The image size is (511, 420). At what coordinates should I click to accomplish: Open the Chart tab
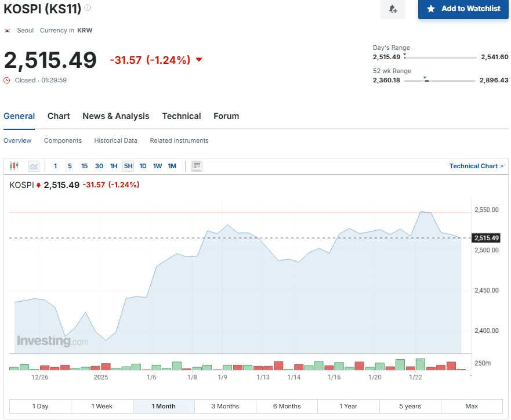59,116
